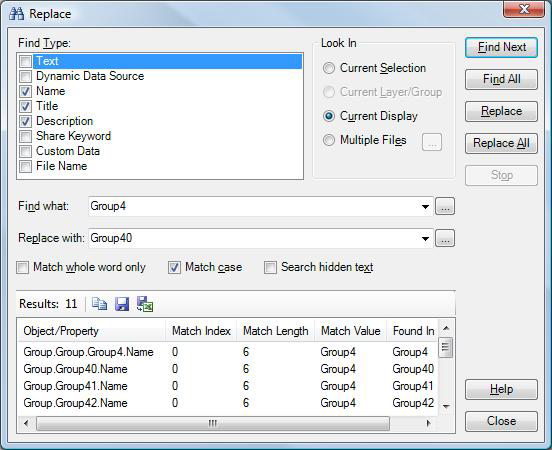Click the Find All button
Screen dimensions: 552x450
[x=501, y=79]
